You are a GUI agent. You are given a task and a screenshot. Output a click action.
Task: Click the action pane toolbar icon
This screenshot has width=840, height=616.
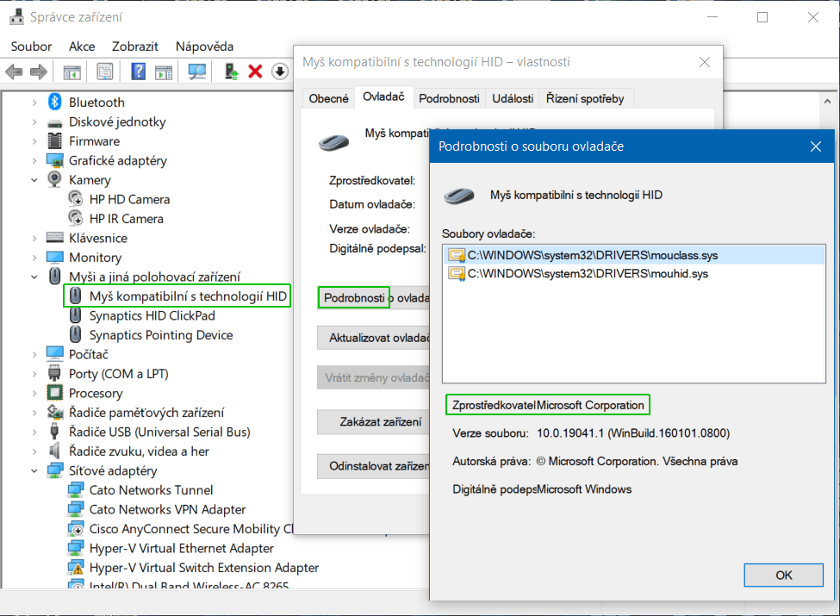(164, 72)
